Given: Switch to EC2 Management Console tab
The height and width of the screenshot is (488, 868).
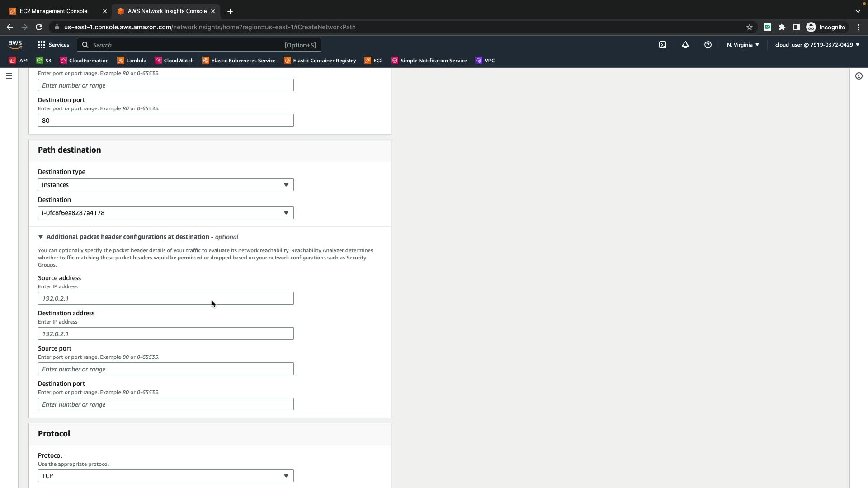Looking at the screenshot, I should click(x=53, y=11).
